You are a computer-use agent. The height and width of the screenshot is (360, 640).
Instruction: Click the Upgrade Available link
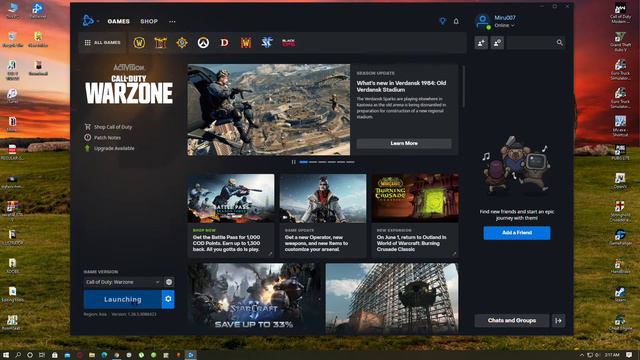tap(109, 148)
